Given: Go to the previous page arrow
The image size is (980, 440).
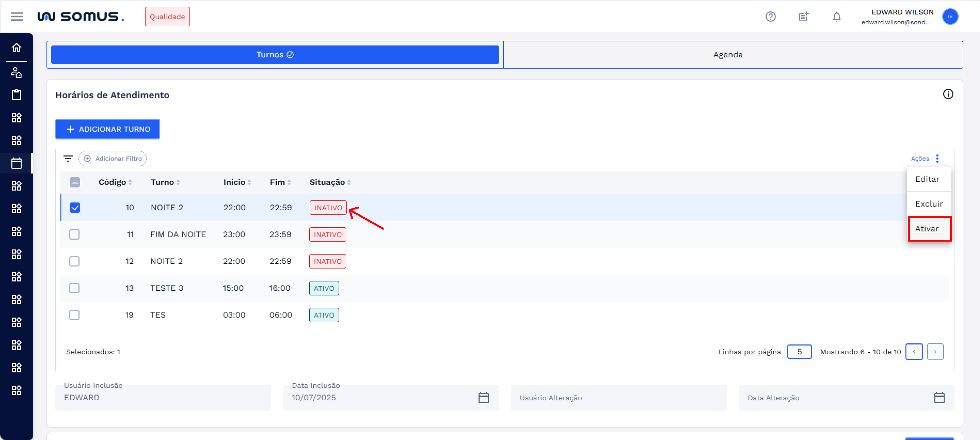Looking at the screenshot, I should (x=914, y=352).
